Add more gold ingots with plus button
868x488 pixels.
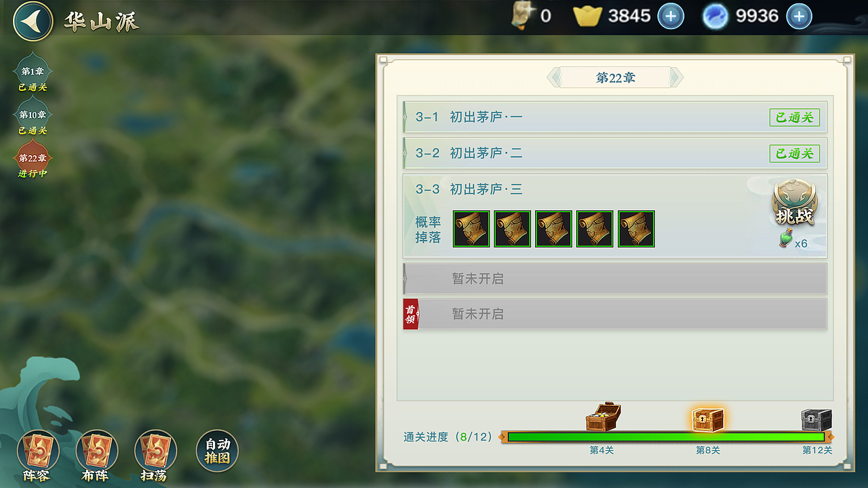point(671,16)
